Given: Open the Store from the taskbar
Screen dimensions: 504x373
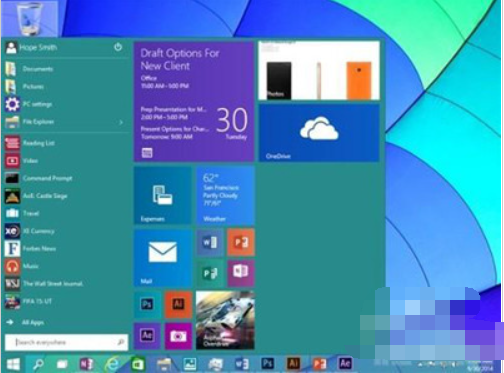Looking at the screenshot, I should [138, 364].
